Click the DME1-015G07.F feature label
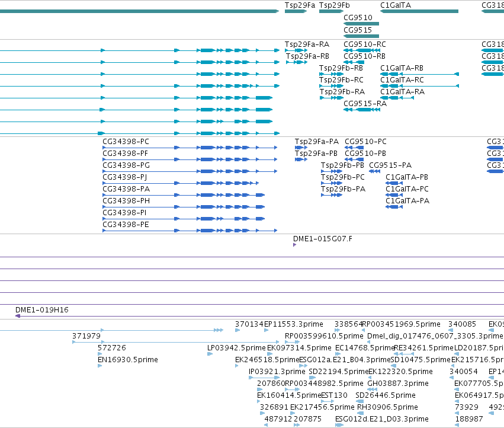The height and width of the screenshot is (428, 504). (x=322, y=239)
